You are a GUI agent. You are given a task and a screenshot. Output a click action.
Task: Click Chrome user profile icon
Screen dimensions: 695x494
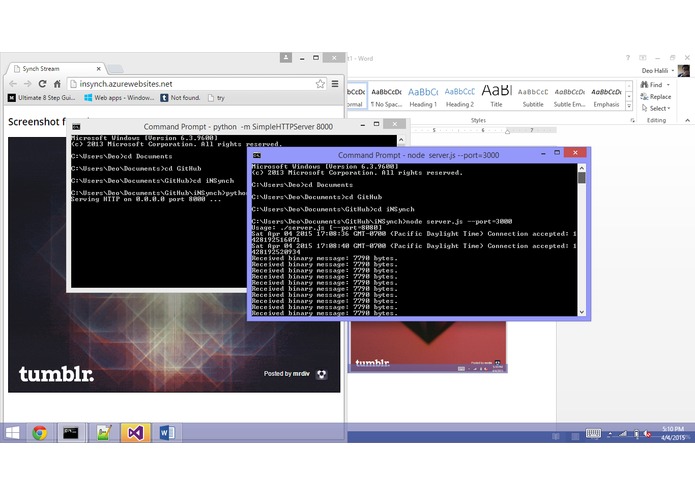[286, 58]
